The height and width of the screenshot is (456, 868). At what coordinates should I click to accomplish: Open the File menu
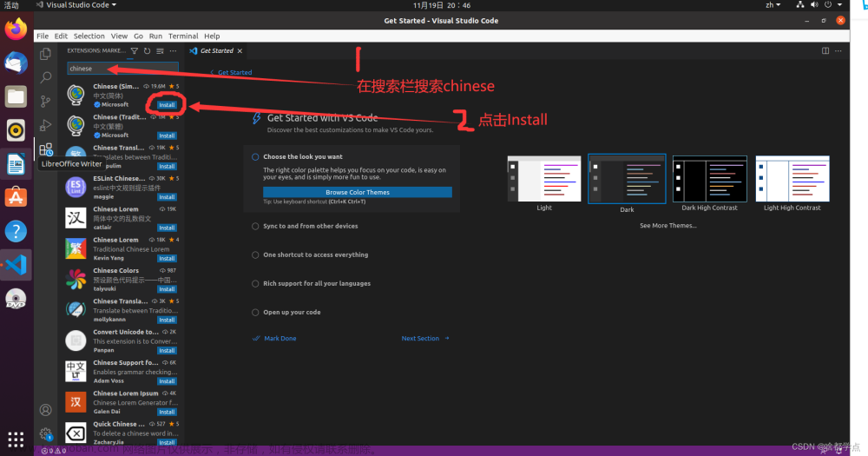43,36
